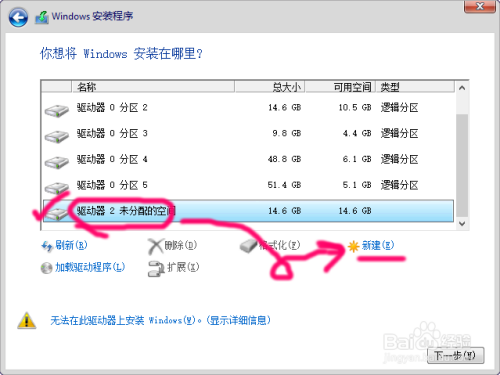This screenshot has height=375, width=500.
Task: Click the drive icon for Drive 2 unallocated space (驱动器 2)
Action: (x=57, y=213)
